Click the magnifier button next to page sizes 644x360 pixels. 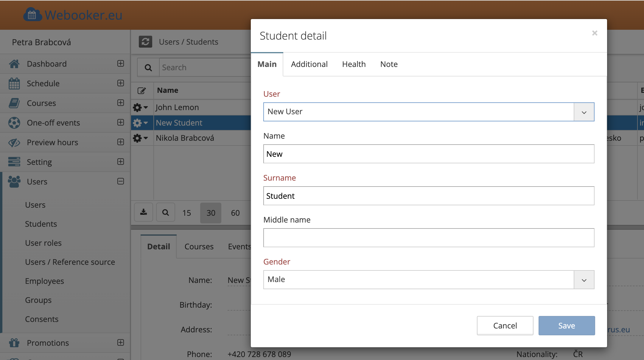coord(166,212)
